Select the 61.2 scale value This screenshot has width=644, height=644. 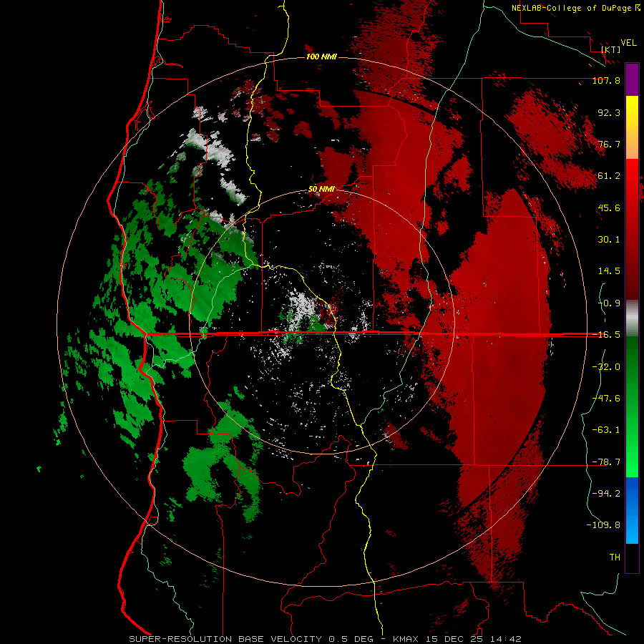click(x=609, y=176)
